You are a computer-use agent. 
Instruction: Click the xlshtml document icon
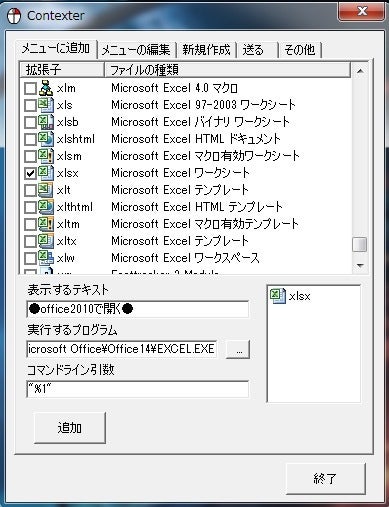click(46, 139)
